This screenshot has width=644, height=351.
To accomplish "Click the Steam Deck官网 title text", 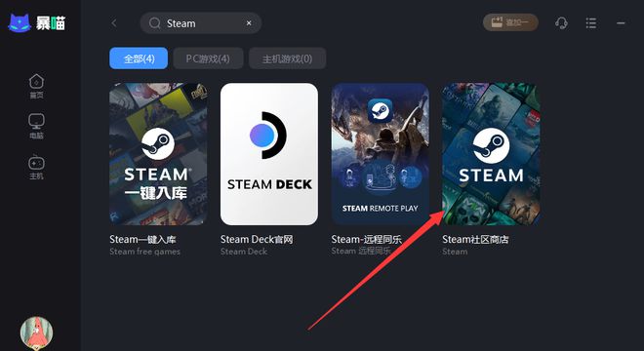I will pyautogui.click(x=257, y=239).
